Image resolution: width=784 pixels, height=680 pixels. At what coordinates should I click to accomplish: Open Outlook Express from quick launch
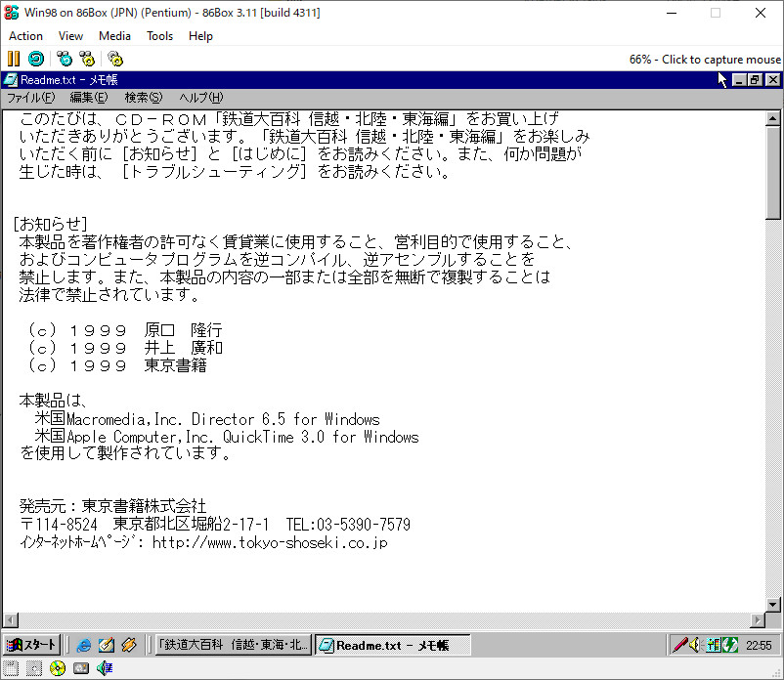click(x=106, y=645)
